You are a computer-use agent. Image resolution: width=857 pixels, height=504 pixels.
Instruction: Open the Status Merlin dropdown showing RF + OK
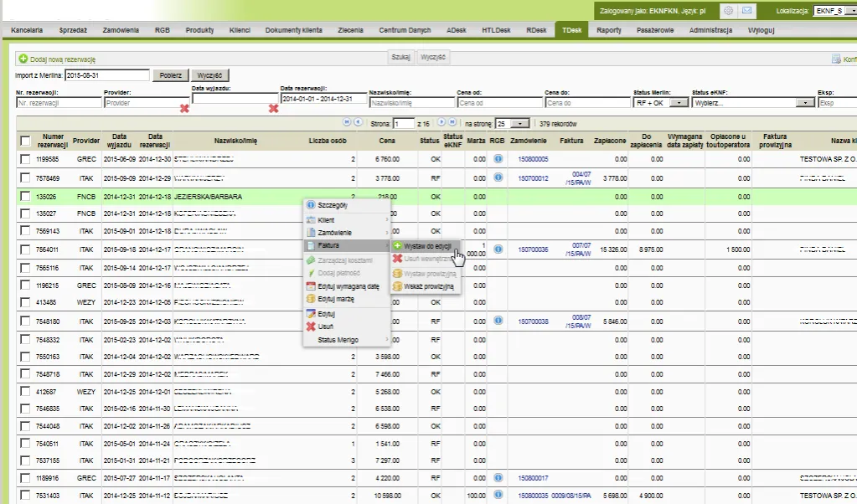661,102
